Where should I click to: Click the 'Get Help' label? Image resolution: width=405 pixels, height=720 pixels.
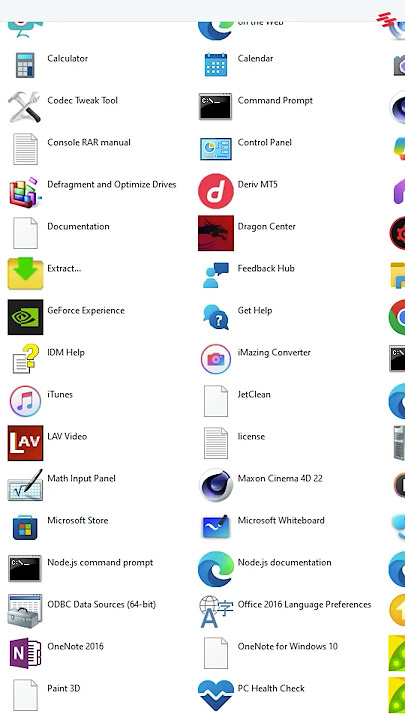click(x=254, y=310)
